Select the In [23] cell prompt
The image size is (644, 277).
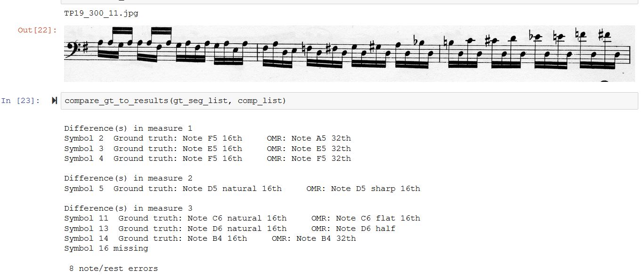pyautogui.click(x=21, y=101)
